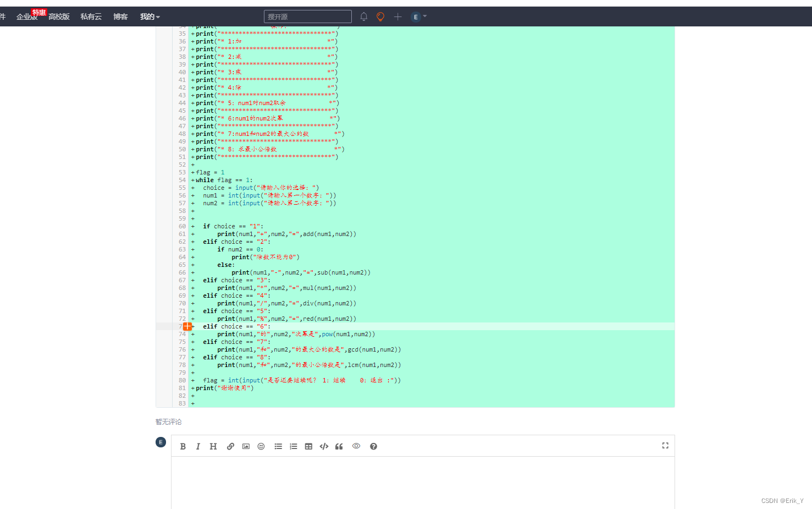
Task: Insert a code block
Action: coord(324,446)
